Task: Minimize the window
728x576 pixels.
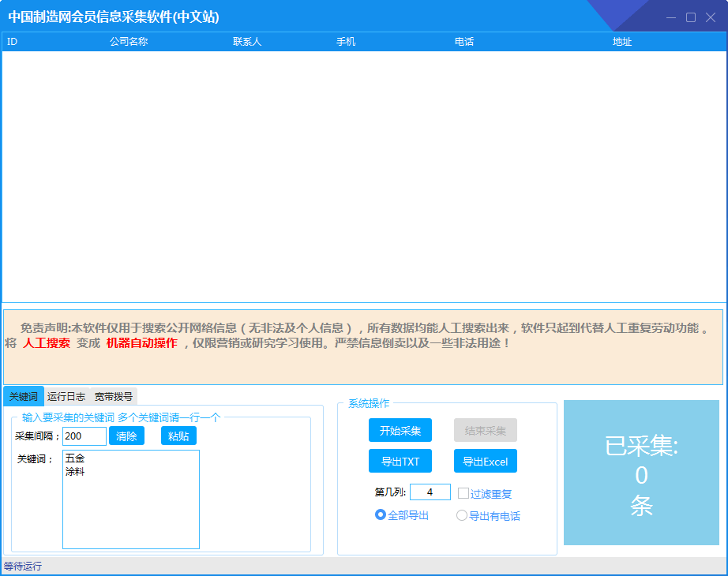Action: [671, 17]
